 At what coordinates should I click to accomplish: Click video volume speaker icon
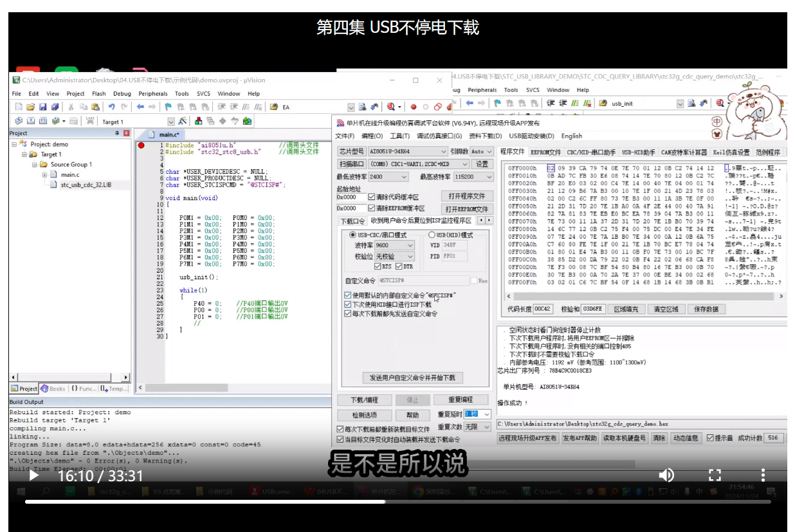pyautogui.click(x=666, y=475)
